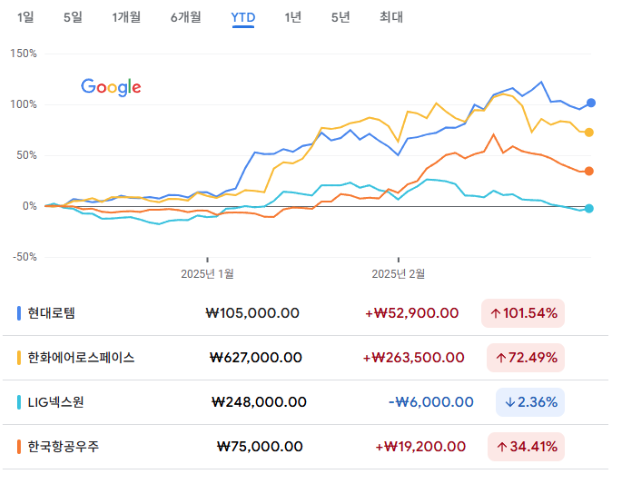Click the cyan line's endpoint dot
This screenshot has width=626, height=480.
[589, 208]
